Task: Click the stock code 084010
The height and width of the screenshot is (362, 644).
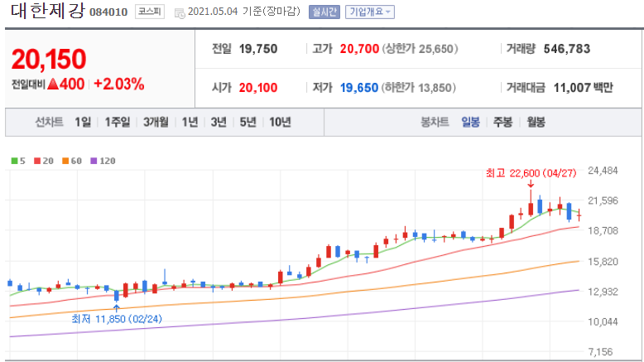Action: 108,12
